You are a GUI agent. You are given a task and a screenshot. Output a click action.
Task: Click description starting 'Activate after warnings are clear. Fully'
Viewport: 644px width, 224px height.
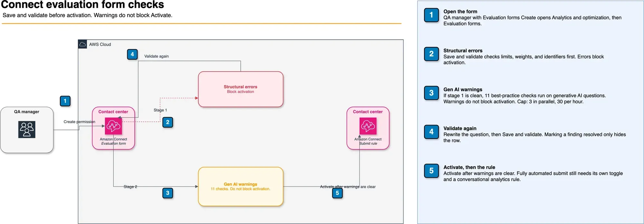pyautogui.click(x=533, y=176)
